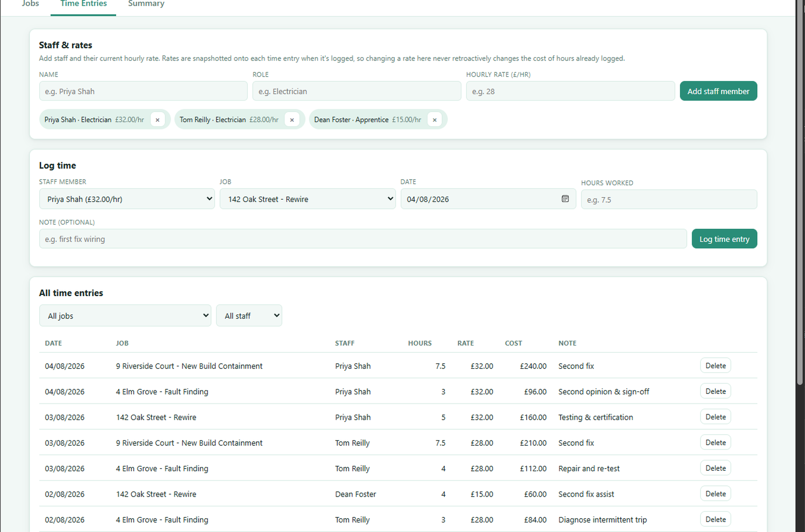Click the £15.00 rate cell

point(482,494)
